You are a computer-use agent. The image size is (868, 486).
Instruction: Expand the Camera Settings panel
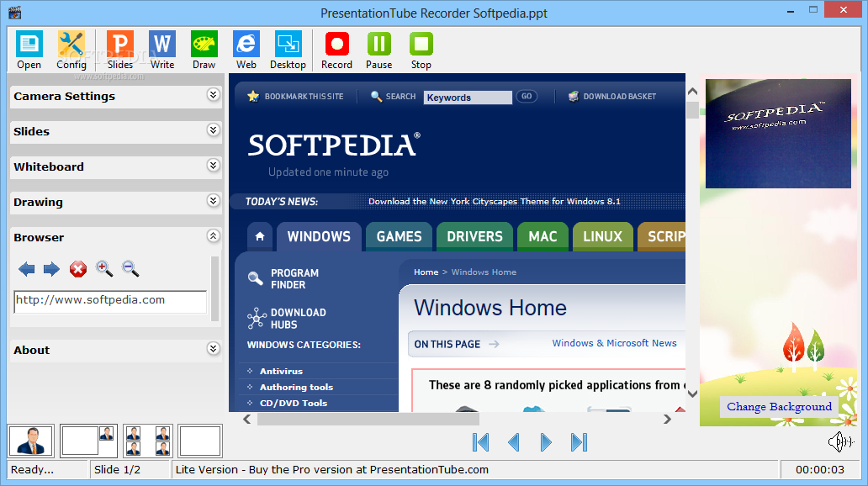213,95
